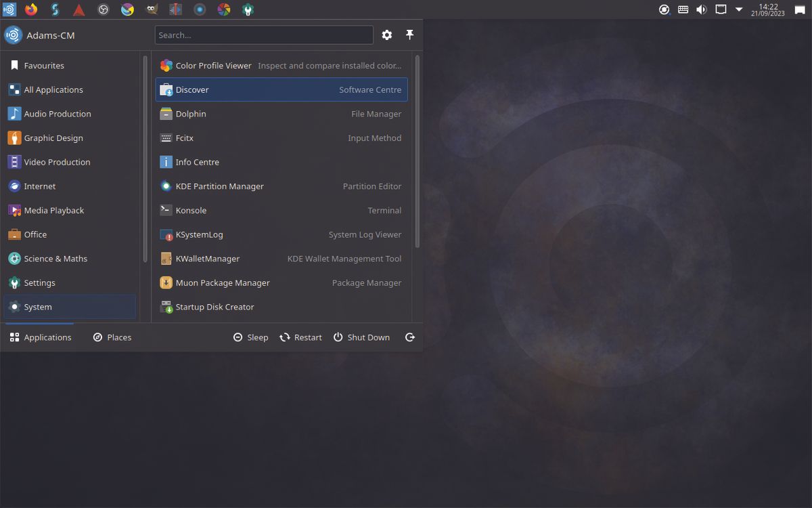Click the Restart button
The width and height of the screenshot is (812, 508).
300,337
